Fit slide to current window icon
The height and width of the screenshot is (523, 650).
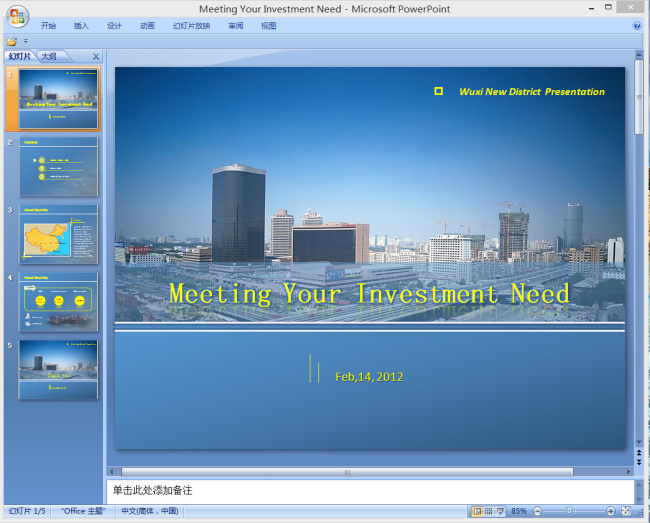pos(626,511)
